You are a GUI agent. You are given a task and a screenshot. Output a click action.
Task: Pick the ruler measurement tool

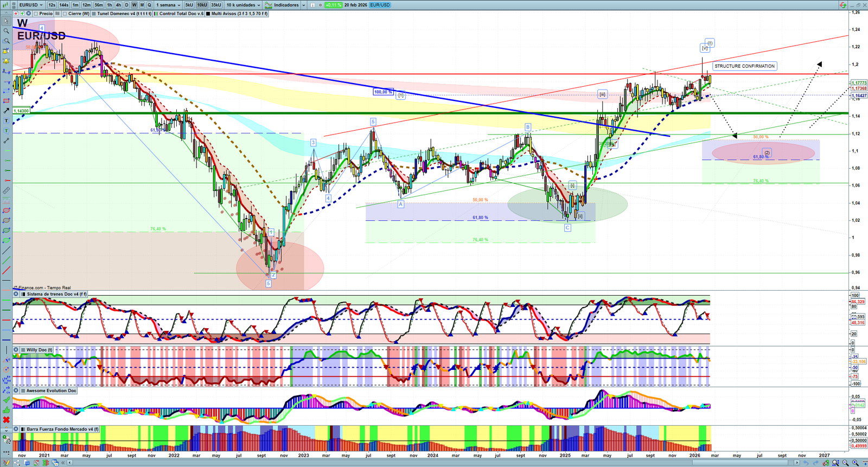[x=7, y=190]
